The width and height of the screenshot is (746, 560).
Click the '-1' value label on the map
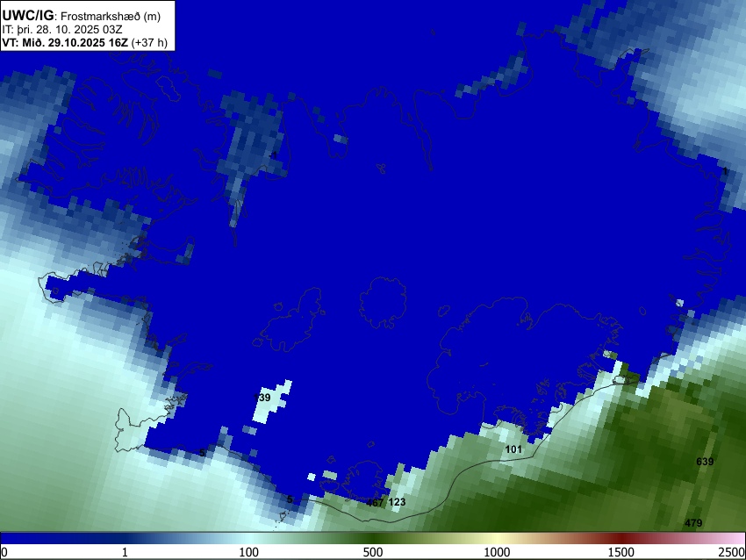tap(273, 155)
